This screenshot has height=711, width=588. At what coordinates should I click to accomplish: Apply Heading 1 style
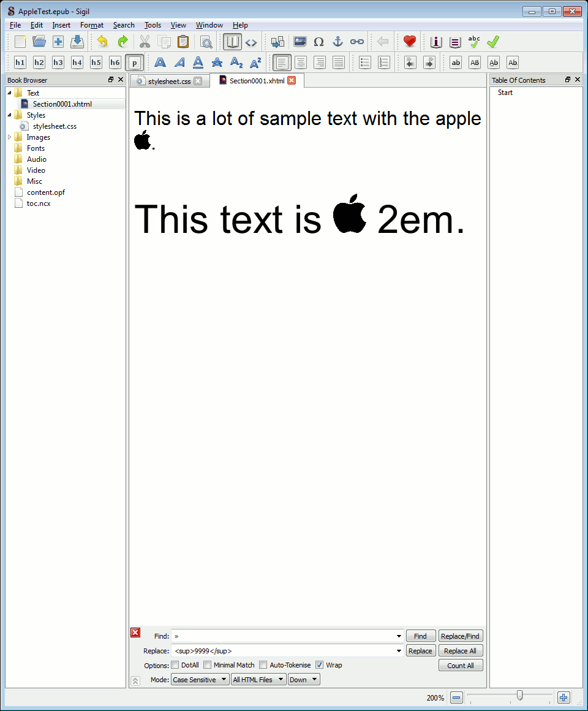(x=20, y=63)
